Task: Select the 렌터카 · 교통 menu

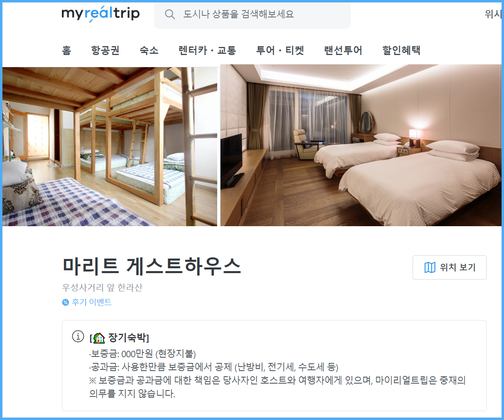Action: coord(207,51)
